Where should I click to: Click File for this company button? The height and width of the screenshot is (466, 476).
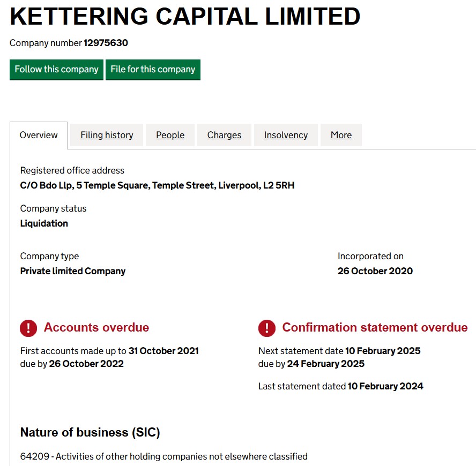pyautogui.click(x=153, y=70)
